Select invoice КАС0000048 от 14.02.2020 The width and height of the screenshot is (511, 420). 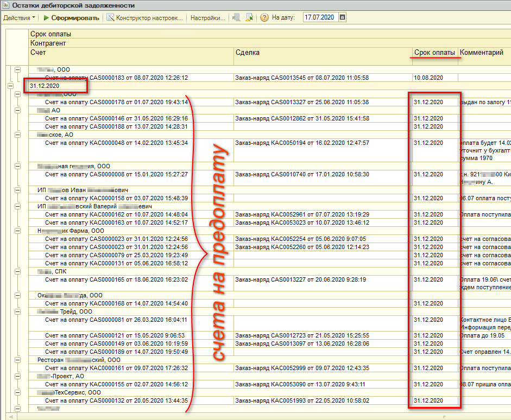pyautogui.click(x=116, y=143)
